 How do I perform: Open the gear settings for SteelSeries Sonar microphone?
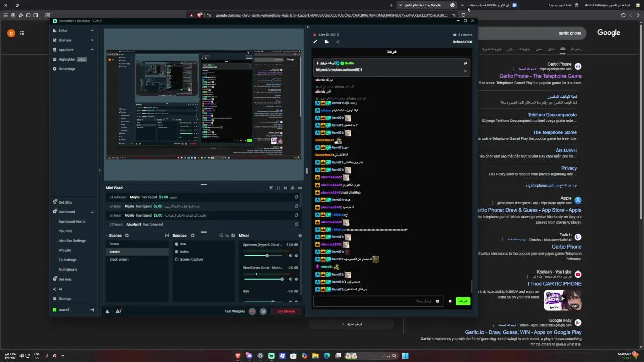[x=296, y=279]
